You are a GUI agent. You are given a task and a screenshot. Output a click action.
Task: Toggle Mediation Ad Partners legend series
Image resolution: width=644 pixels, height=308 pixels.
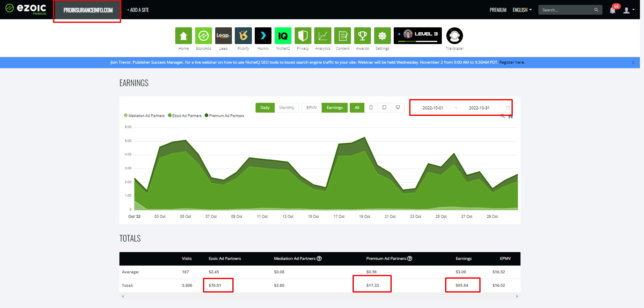coord(144,115)
